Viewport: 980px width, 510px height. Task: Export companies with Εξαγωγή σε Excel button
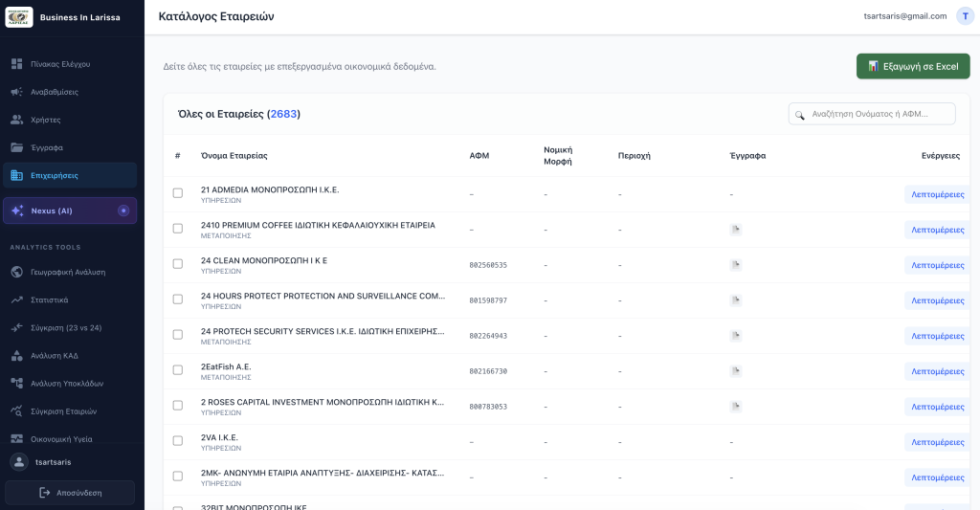[913, 66]
